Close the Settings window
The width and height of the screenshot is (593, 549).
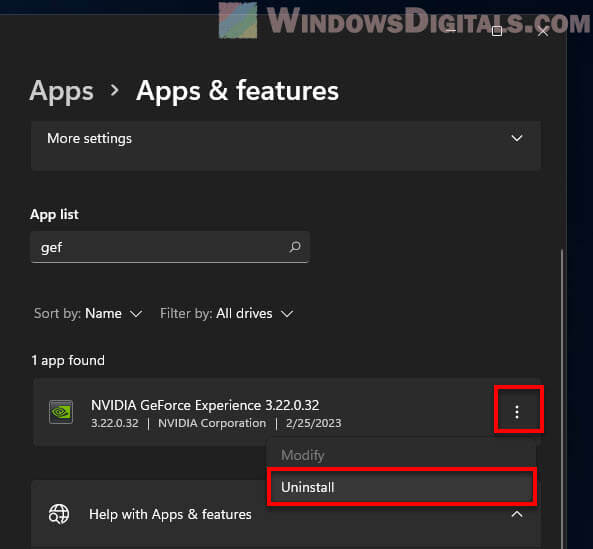(x=543, y=32)
